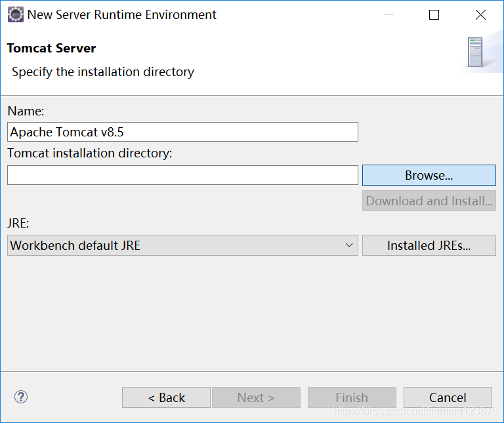The height and width of the screenshot is (423, 504).
Task: Click the "JRE:" label
Action: point(18,223)
